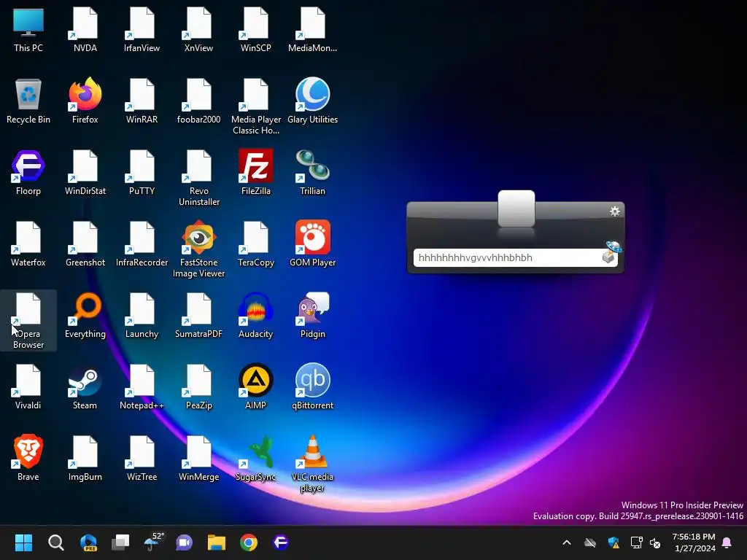Select the AIMP desktop icon

(256, 386)
